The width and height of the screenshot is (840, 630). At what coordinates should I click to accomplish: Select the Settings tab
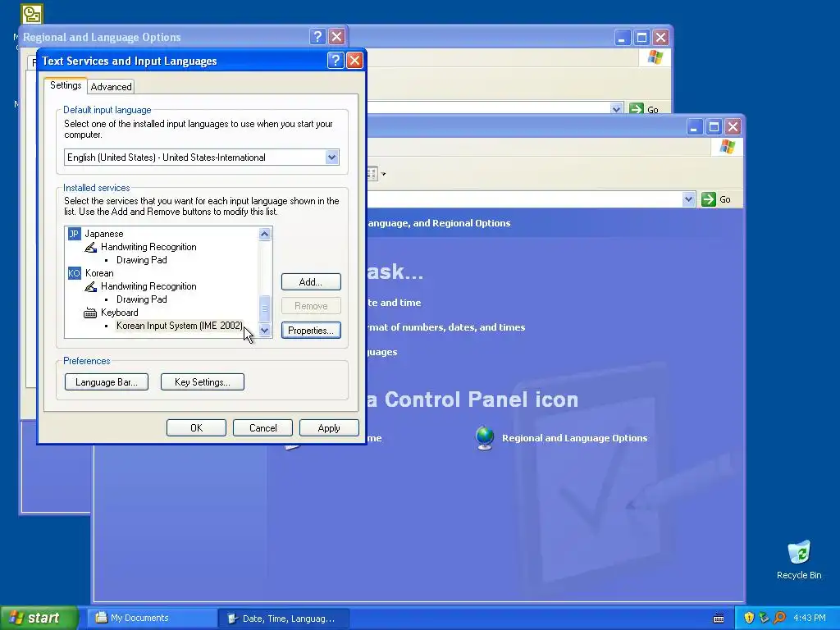click(x=66, y=85)
